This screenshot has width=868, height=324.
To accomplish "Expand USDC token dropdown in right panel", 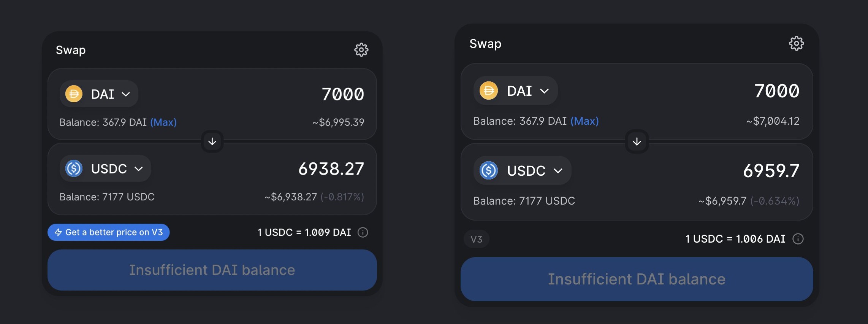I will 558,171.
